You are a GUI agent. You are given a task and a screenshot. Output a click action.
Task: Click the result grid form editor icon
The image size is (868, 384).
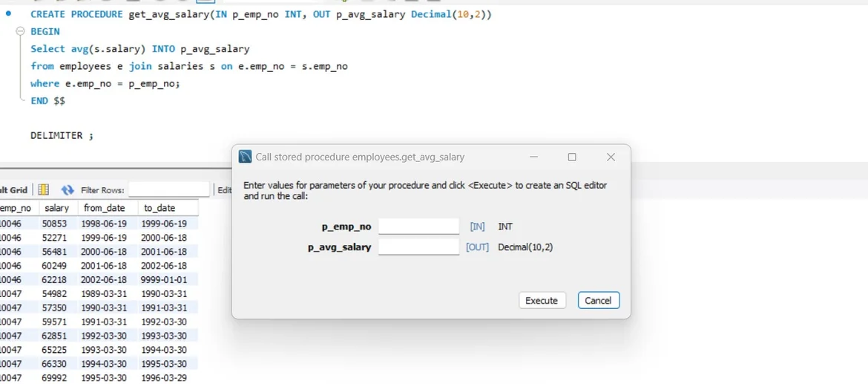point(44,190)
